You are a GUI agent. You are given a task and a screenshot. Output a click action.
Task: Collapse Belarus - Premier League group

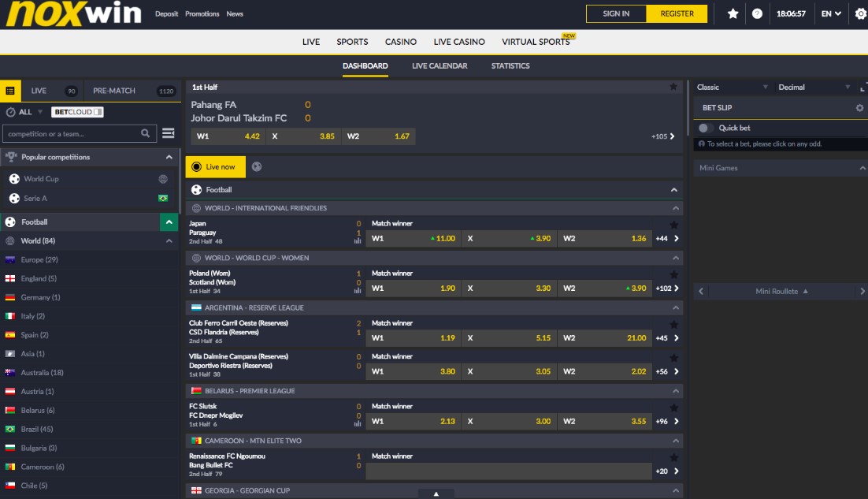coord(675,391)
